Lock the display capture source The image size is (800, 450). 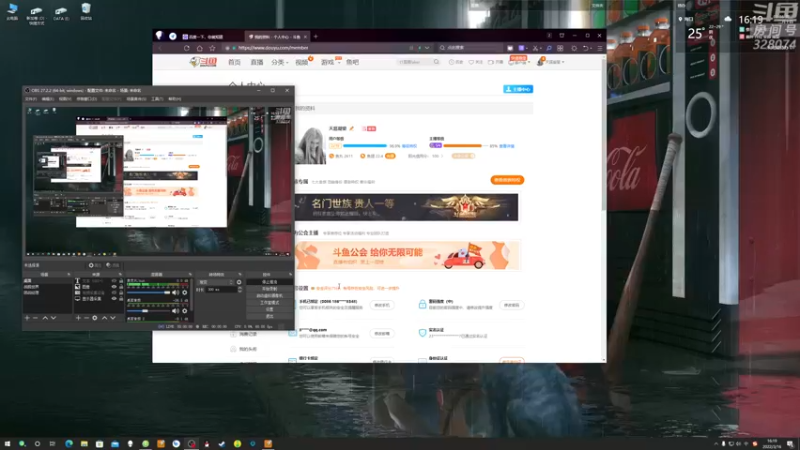(121, 298)
